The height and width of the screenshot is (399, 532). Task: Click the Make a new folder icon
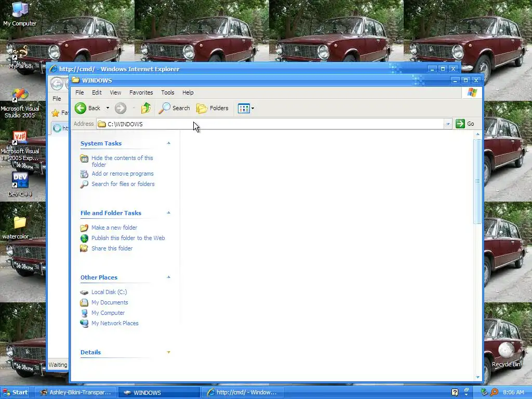[x=84, y=228]
